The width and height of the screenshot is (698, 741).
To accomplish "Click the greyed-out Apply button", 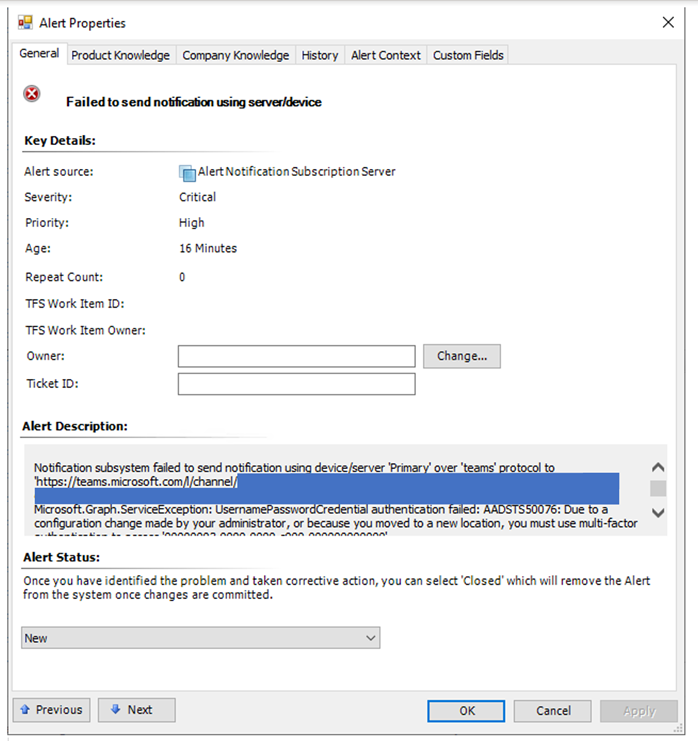I will 639,711.
